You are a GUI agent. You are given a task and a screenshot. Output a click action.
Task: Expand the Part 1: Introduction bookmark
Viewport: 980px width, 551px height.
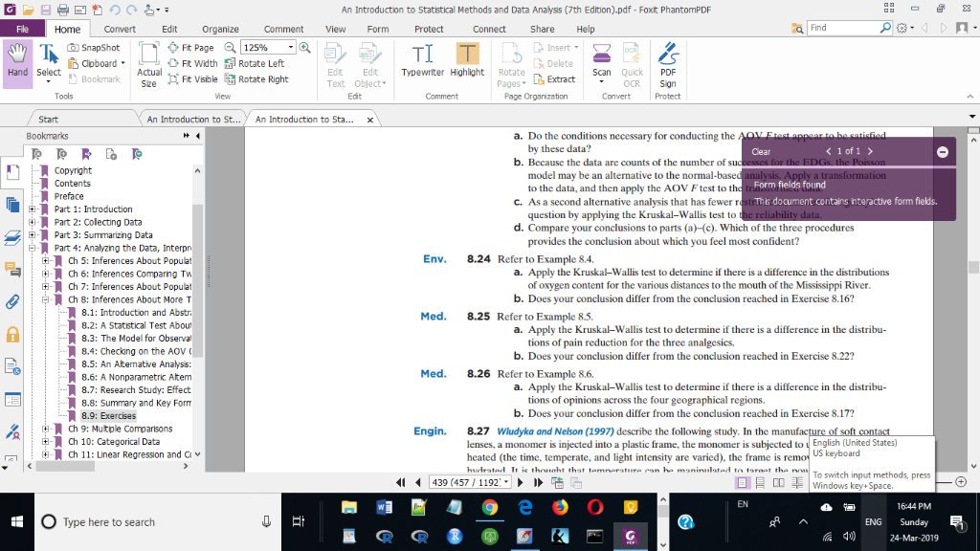tap(33, 209)
